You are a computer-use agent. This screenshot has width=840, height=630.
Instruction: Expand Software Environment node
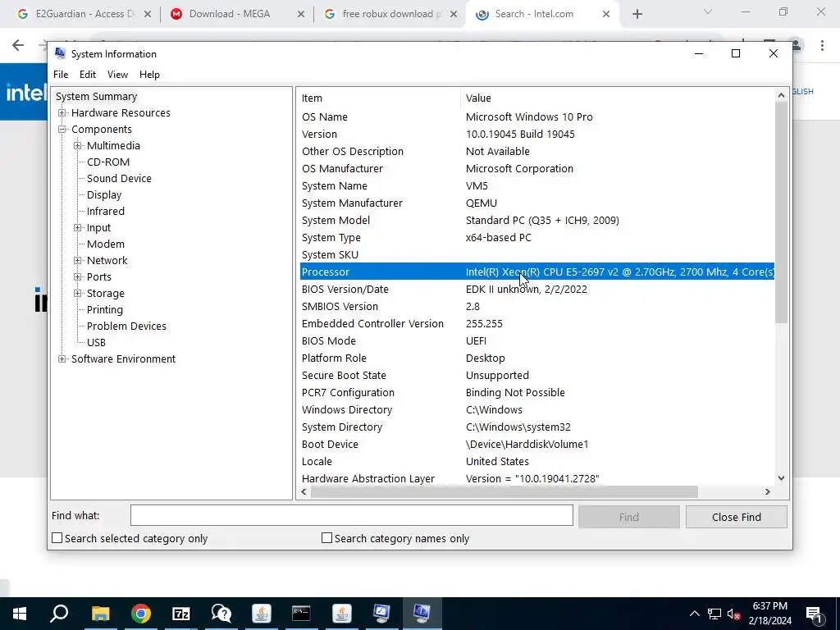pyautogui.click(x=62, y=359)
